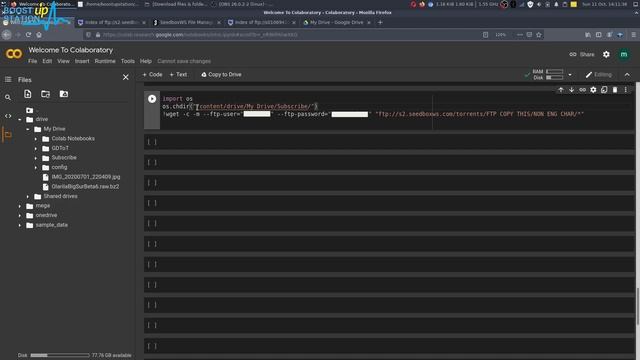Image resolution: width=640 pixels, height=360 pixels.
Task: Open the View menu
Action: [63, 61]
